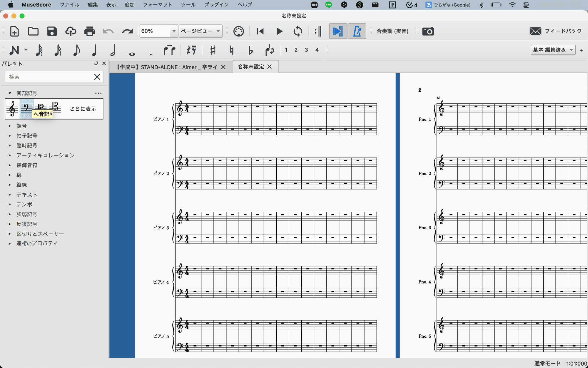Open the 60% zoom dropdown
588x368 pixels.
pos(174,31)
